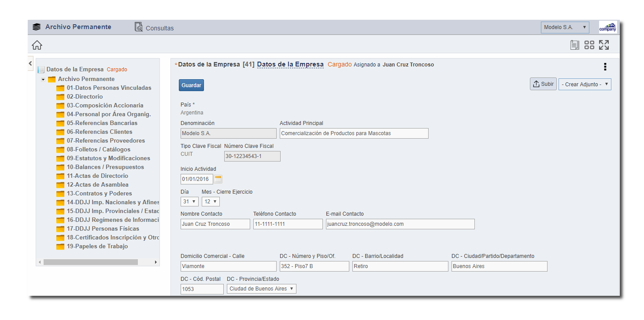
Task: Collapse the left sidebar panel arrow
Action: 30,63
